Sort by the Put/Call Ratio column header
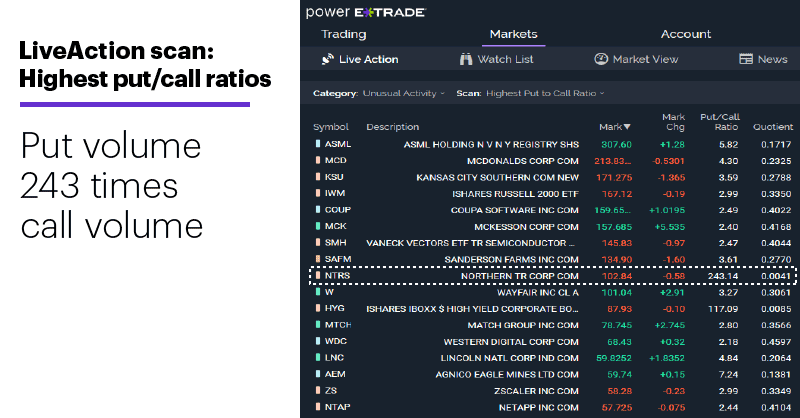The image size is (800, 418). [x=720, y=122]
